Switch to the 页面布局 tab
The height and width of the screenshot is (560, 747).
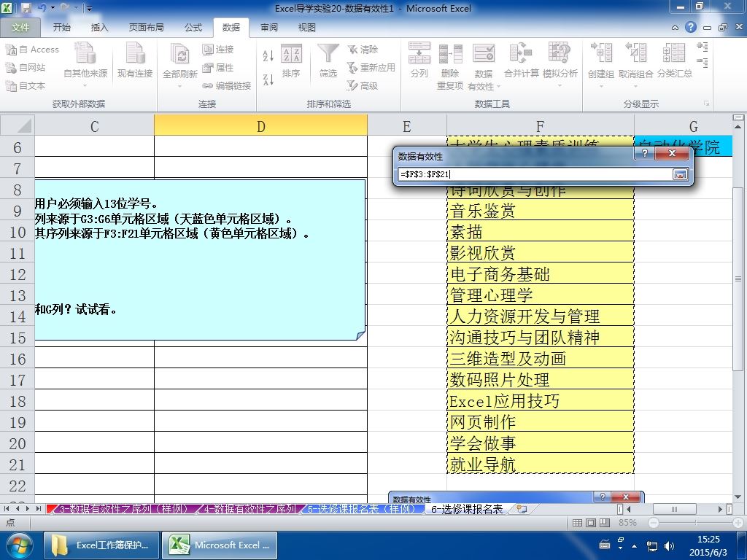[146, 28]
